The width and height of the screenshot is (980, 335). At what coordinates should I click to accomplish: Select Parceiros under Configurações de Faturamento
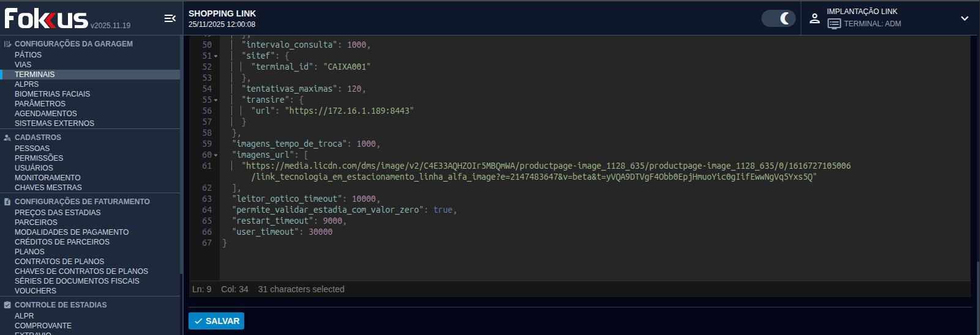36,223
